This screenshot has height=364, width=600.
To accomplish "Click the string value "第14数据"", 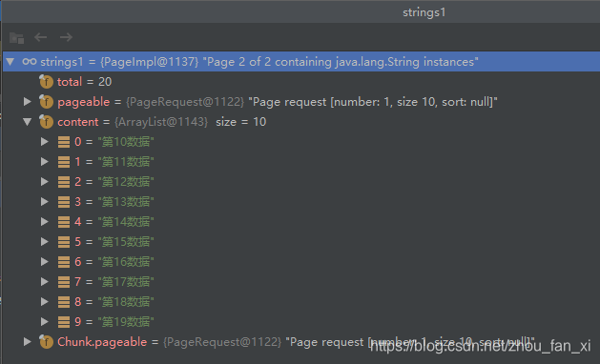I will [x=126, y=222].
